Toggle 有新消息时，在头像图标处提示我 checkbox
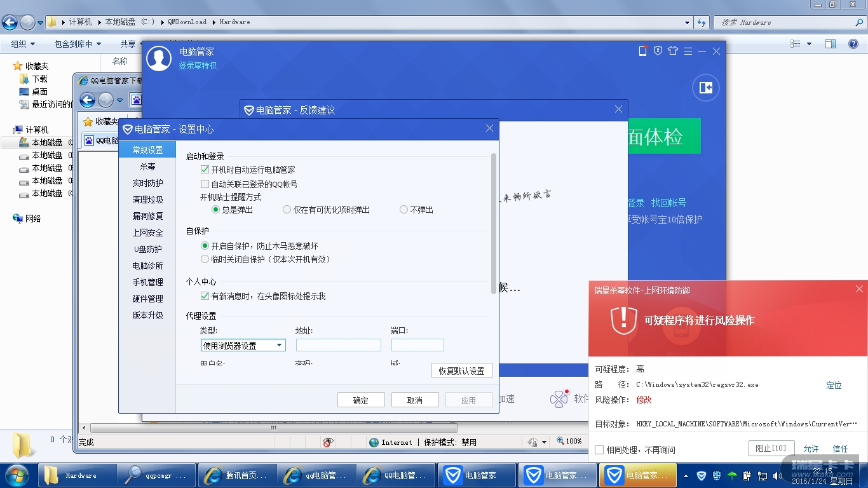The width and height of the screenshot is (868, 488). click(205, 296)
